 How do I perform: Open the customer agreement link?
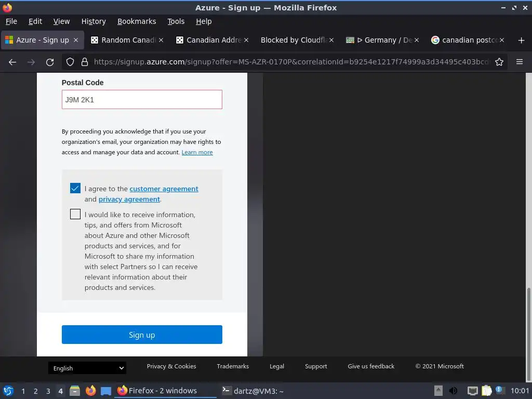pyautogui.click(x=164, y=189)
